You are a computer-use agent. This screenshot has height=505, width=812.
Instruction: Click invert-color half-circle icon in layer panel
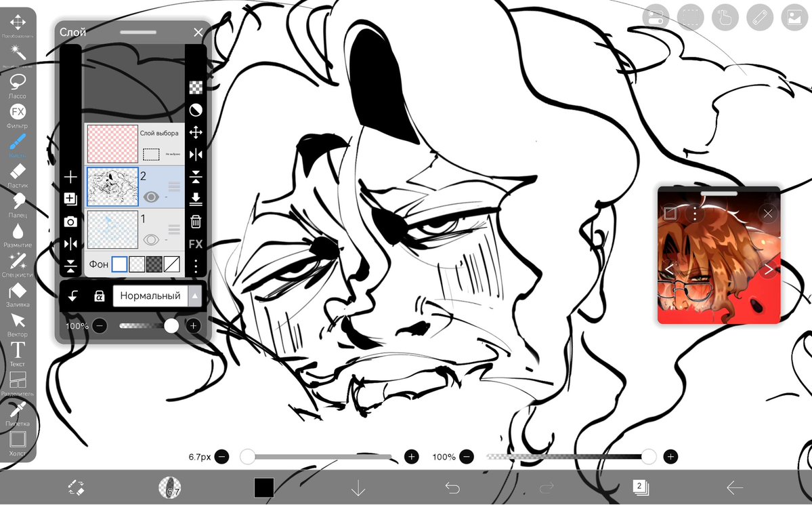click(196, 110)
